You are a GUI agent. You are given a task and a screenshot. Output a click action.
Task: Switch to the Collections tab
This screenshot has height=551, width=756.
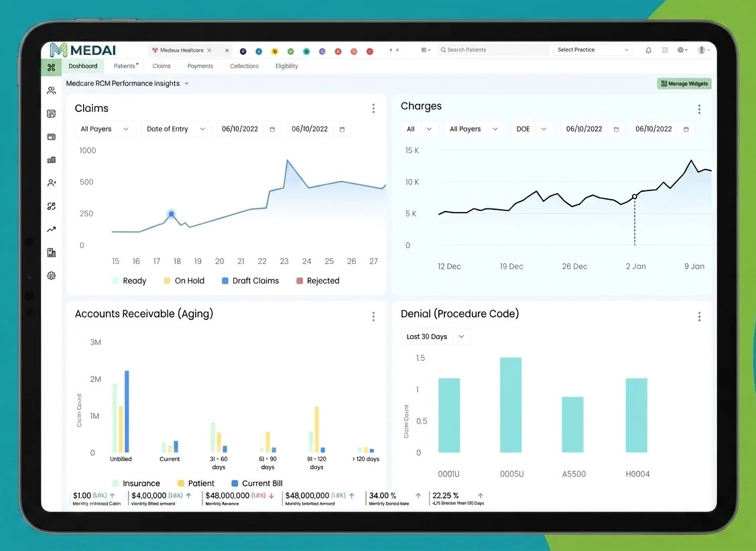(244, 66)
